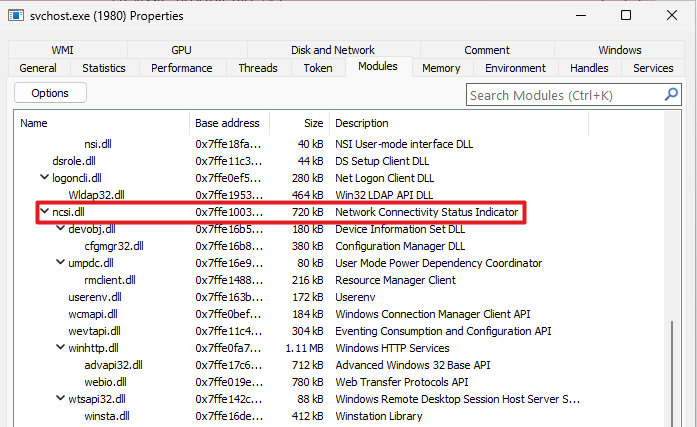Collapse the logoncli.dll module node
Screen dimensions: 697x427
[x=45, y=178]
